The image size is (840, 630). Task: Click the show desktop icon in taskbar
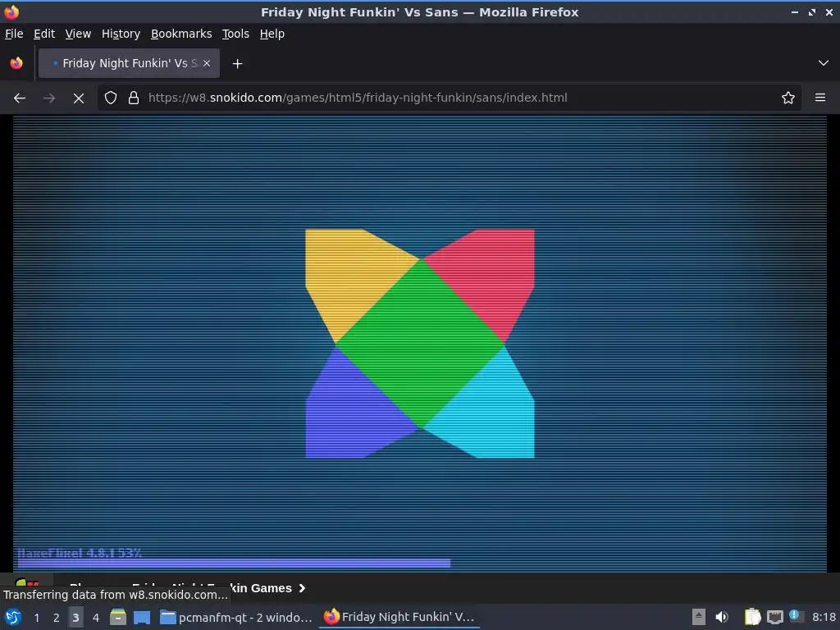(142, 617)
